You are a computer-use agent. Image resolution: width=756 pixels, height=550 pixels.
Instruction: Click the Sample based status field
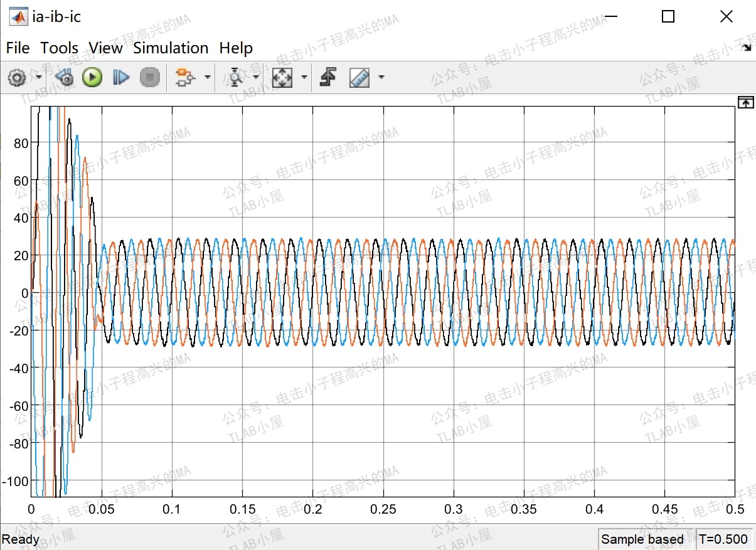pos(642,539)
